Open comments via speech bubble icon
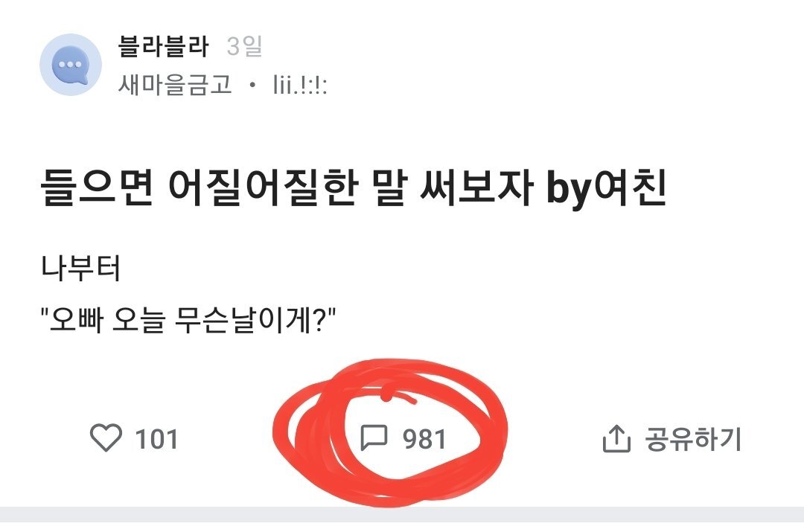The height and width of the screenshot is (532, 804). 374,438
